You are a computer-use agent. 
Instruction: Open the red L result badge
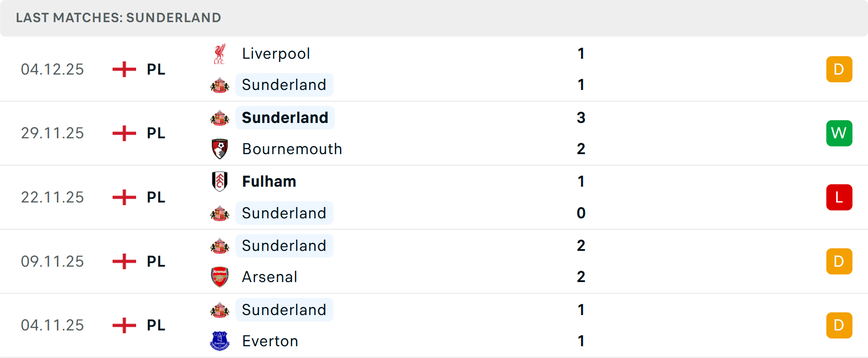[x=839, y=198]
